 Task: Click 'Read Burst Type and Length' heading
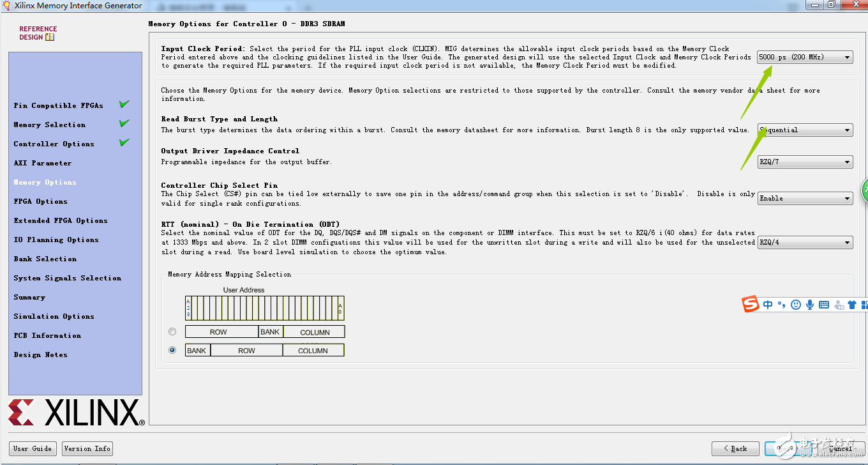pyautogui.click(x=219, y=119)
